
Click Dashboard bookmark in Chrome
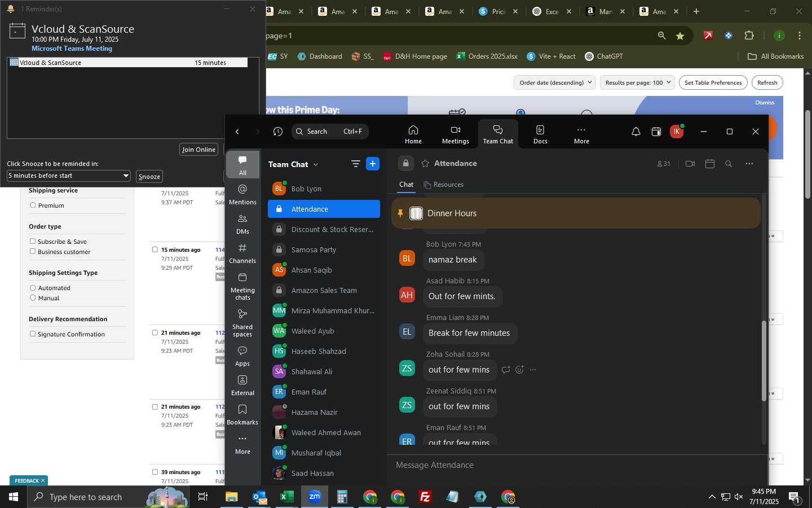tap(320, 56)
